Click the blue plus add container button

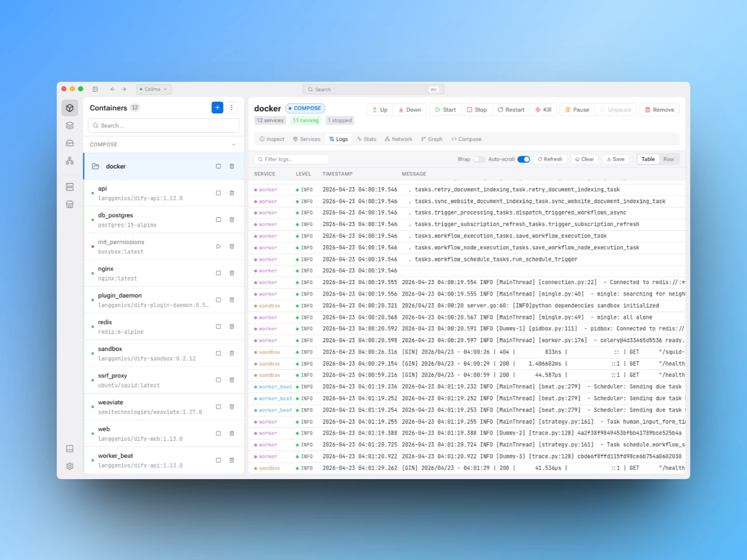coord(217,108)
